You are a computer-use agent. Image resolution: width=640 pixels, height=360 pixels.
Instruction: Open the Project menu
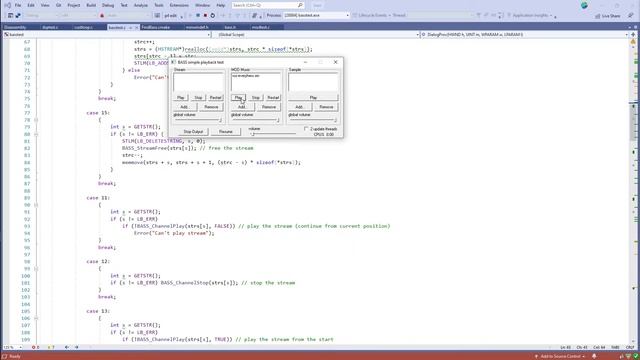[73, 5]
